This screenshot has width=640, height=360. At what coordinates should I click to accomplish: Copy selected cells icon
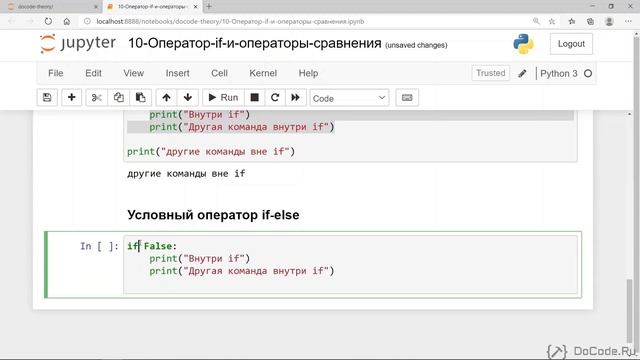click(119, 98)
